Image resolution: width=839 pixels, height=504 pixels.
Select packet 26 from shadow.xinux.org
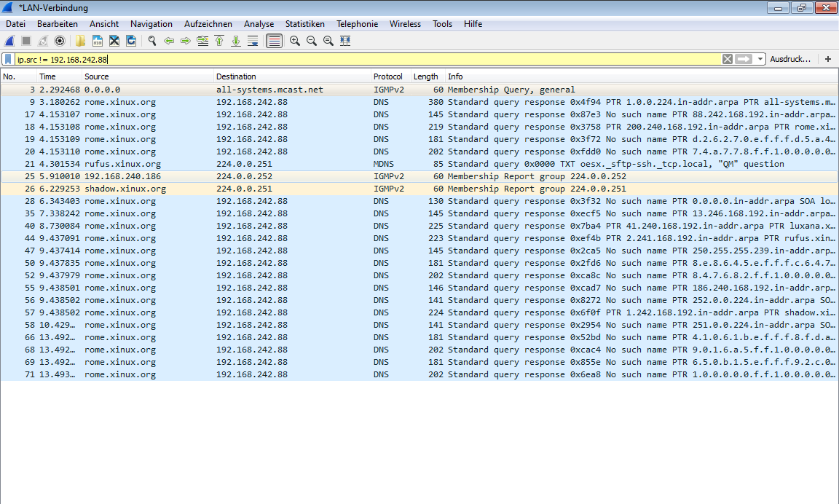(x=419, y=189)
